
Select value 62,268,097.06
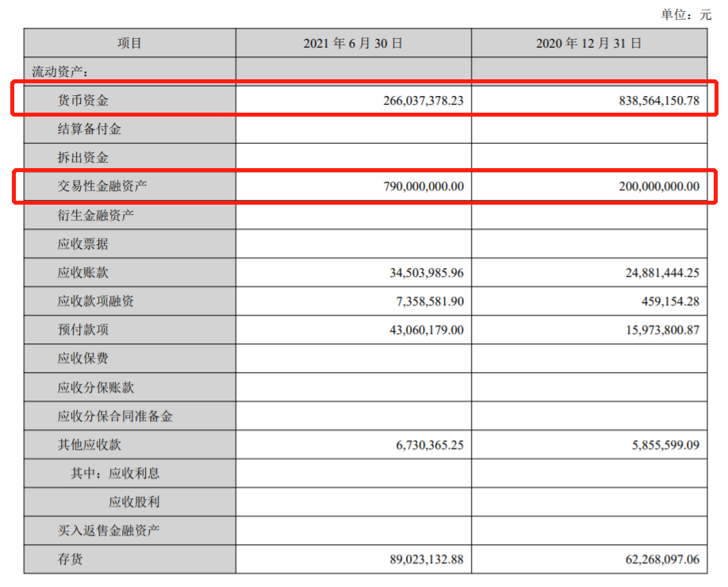[x=662, y=559]
